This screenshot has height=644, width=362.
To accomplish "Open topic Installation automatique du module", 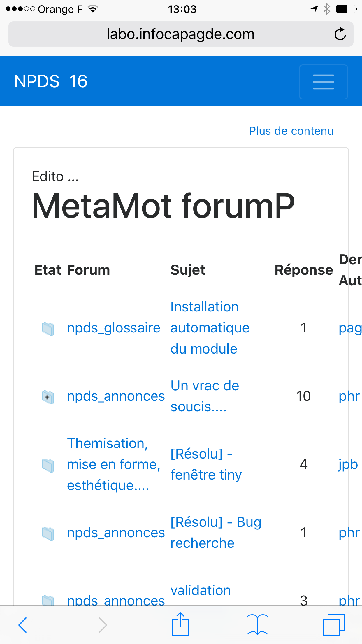I will coord(210,328).
